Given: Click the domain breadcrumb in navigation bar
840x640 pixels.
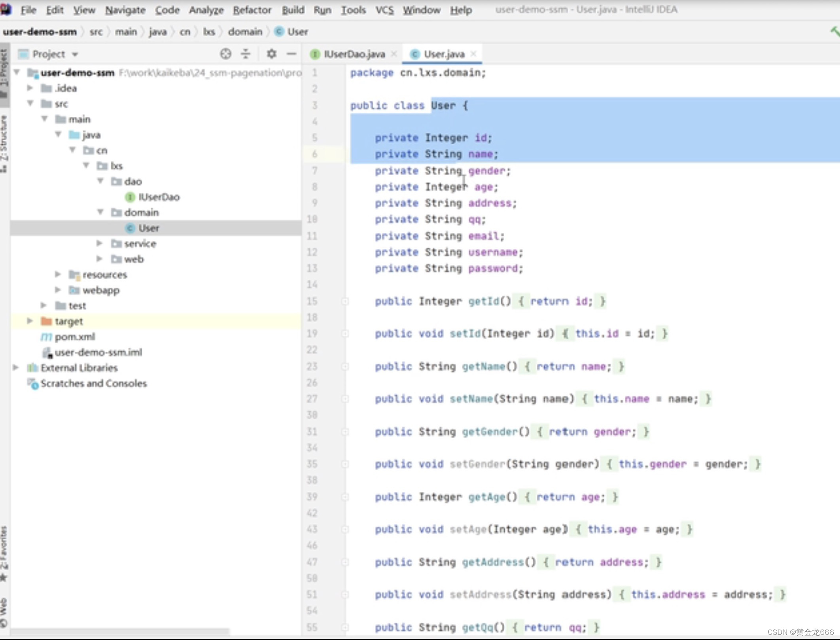Looking at the screenshot, I should (x=245, y=32).
